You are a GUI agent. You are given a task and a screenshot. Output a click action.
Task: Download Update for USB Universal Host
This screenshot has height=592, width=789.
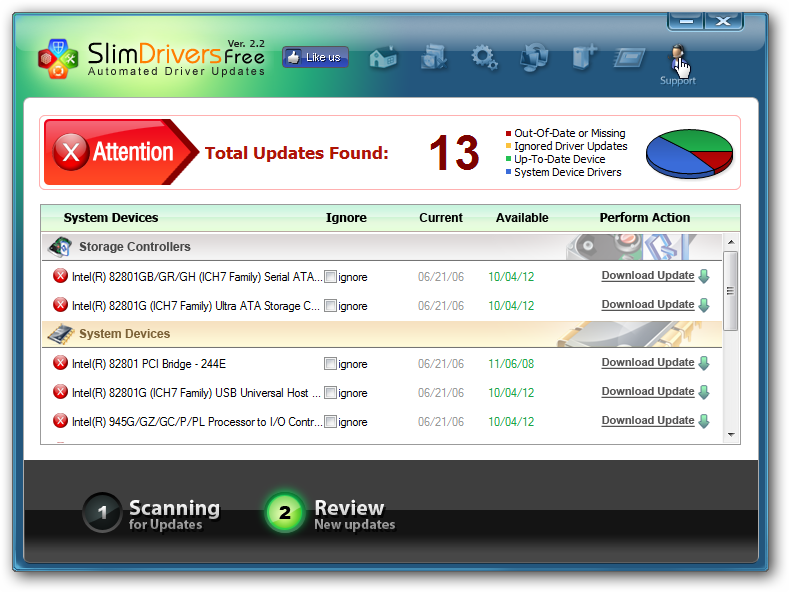click(648, 392)
